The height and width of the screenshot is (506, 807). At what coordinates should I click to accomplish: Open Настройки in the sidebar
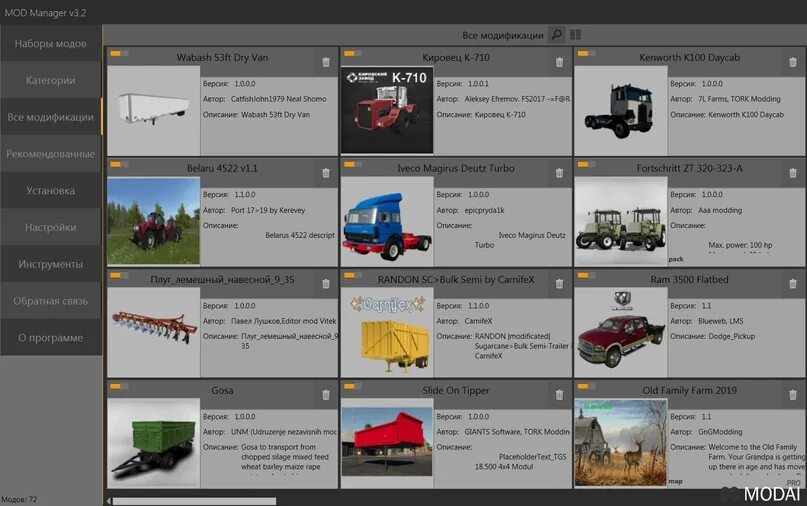click(x=50, y=227)
